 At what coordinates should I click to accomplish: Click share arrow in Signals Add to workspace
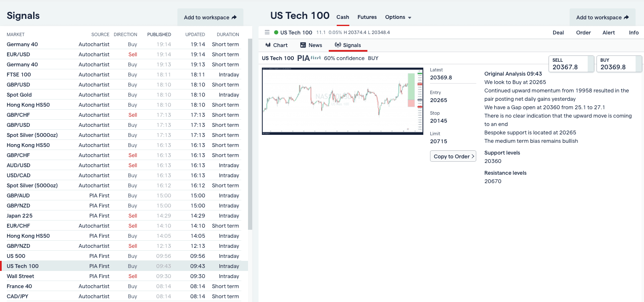(x=234, y=17)
